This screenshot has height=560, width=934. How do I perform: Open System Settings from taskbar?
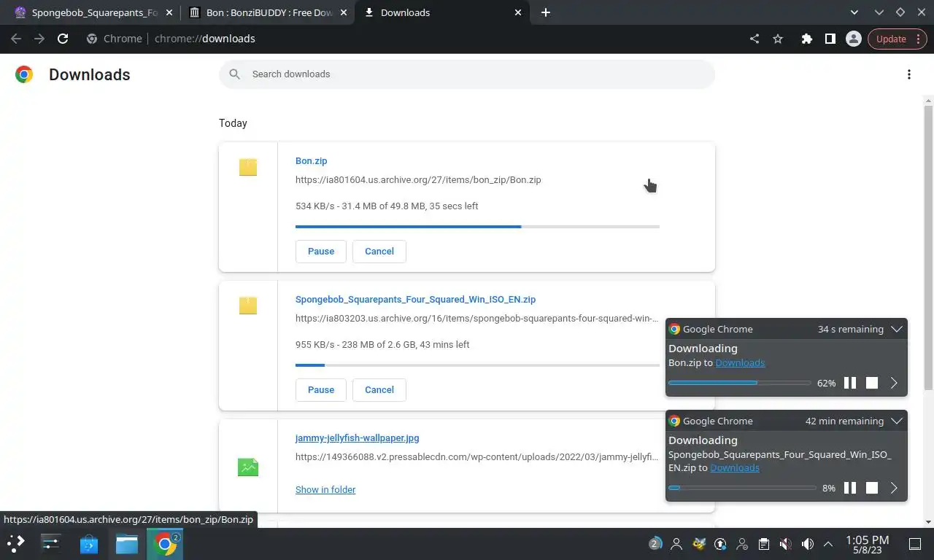51,543
